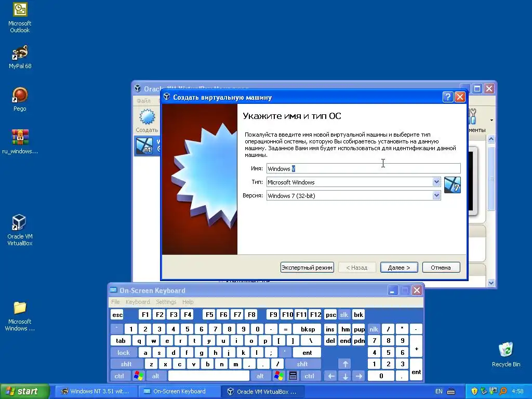The height and width of the screenshot is (399, 532).
Task: Click the del key on keyboard
Action: [x=330, y=341]
